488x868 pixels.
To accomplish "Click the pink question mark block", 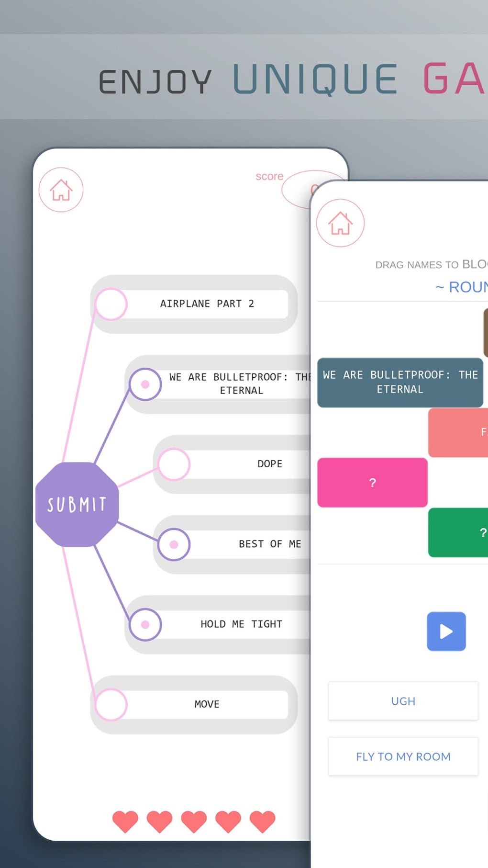I will click(x=372, y=483).
